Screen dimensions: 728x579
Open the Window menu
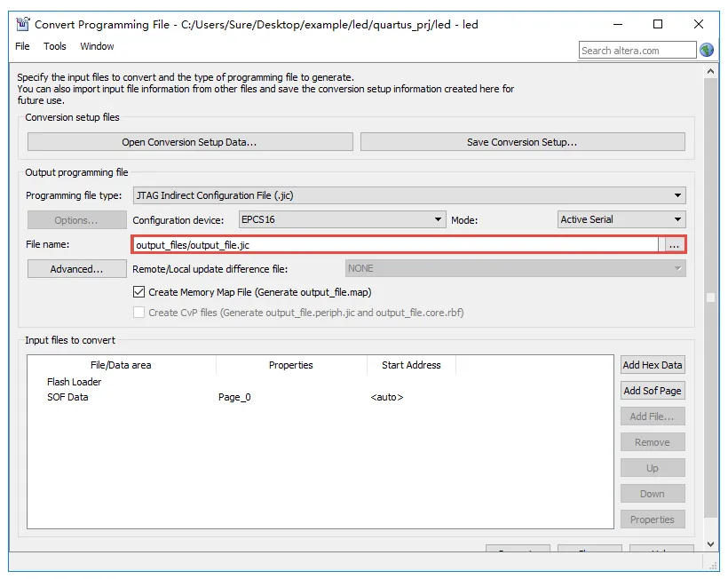(x=97, y=46)
